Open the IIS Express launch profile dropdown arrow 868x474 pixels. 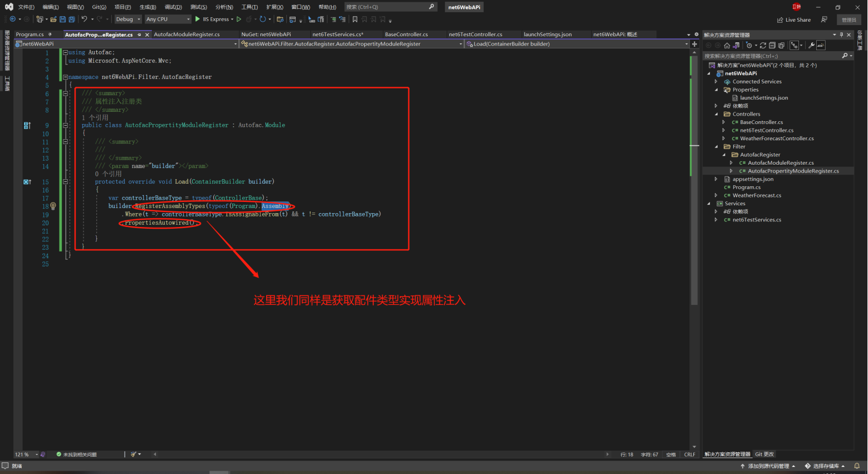click(232, 19)
